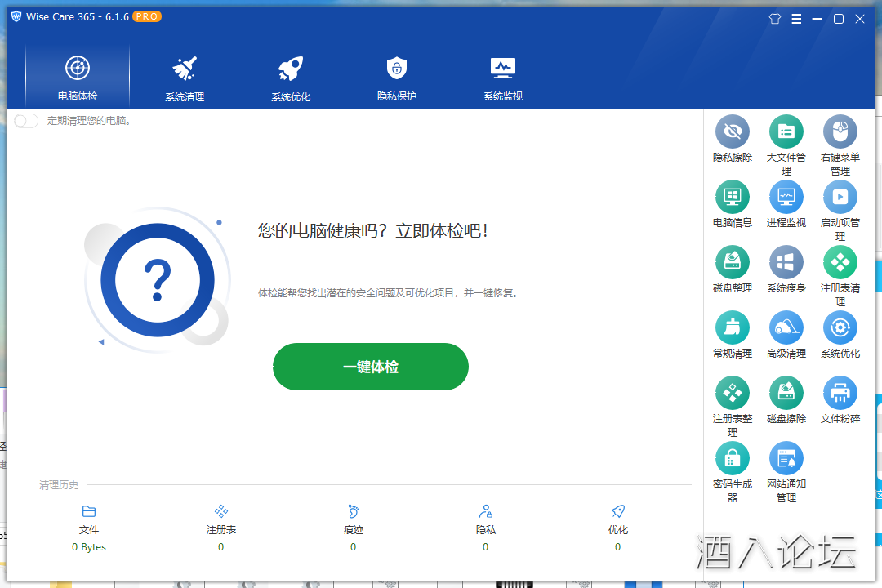Open Disk Eraser (磁盘擦除)

tap(786, 392)
